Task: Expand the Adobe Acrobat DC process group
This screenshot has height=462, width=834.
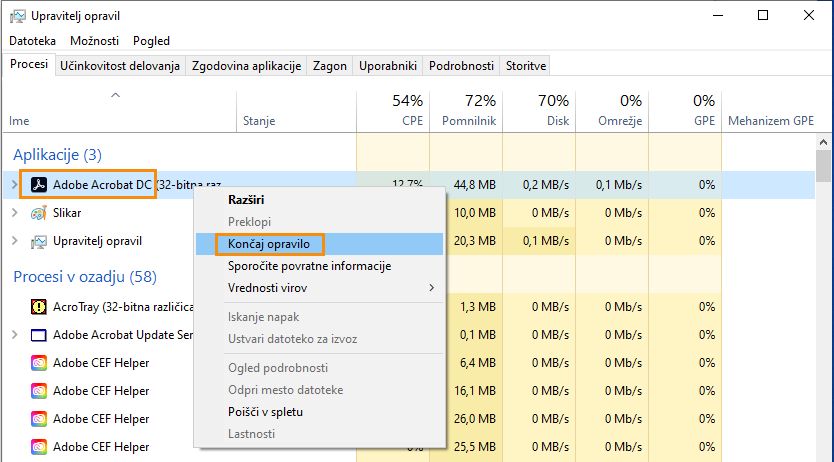Action: coord(14,184)
